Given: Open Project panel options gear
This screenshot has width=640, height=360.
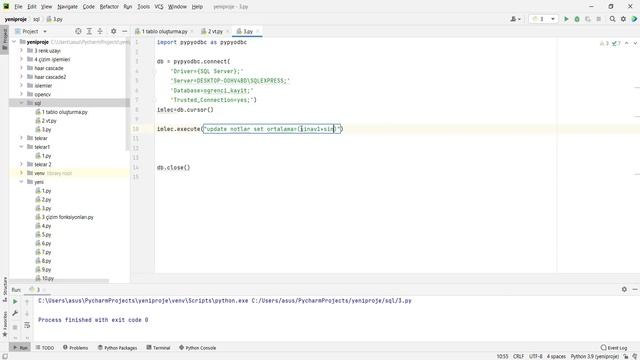Looking at the screenshot, I should pyautogui.click(x=113, y=31).
